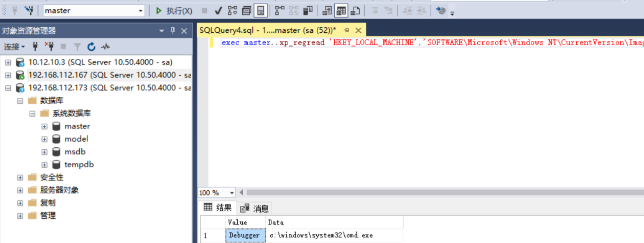Collapse the 系统数据库 folder
The width and height of the screenshot is (644, 243).
(x=32, y=114)
